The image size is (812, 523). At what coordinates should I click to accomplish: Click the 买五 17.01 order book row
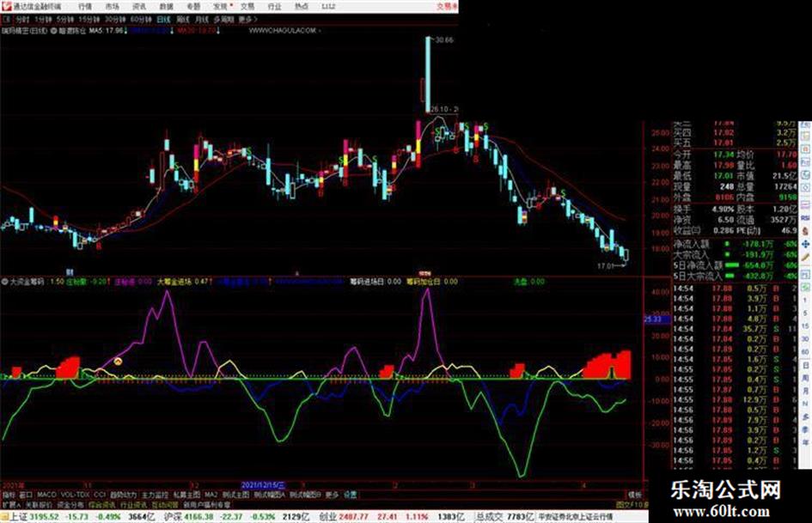coord(736,143)
